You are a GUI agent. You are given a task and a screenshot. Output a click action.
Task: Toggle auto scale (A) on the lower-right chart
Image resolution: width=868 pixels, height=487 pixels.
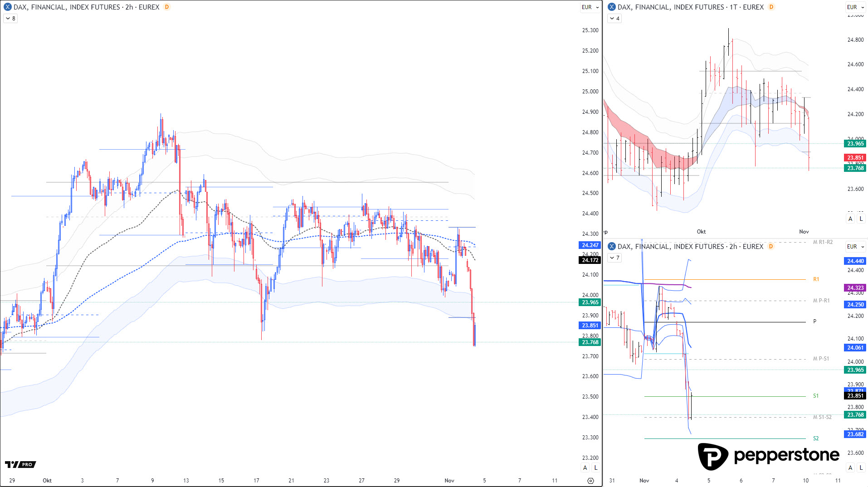click(x=850, y=468)
